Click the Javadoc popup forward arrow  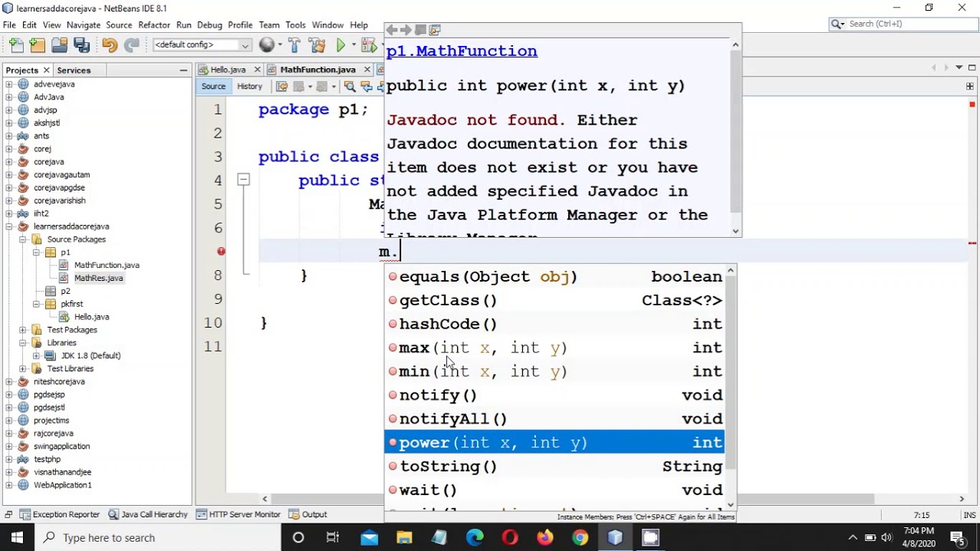click(x=406, y=30)
